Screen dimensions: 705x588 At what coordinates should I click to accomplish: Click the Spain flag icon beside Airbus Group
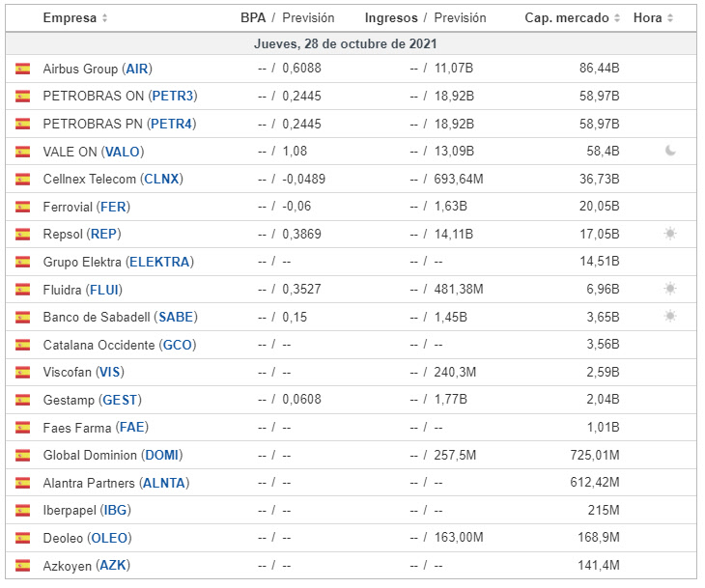point(22,69)
